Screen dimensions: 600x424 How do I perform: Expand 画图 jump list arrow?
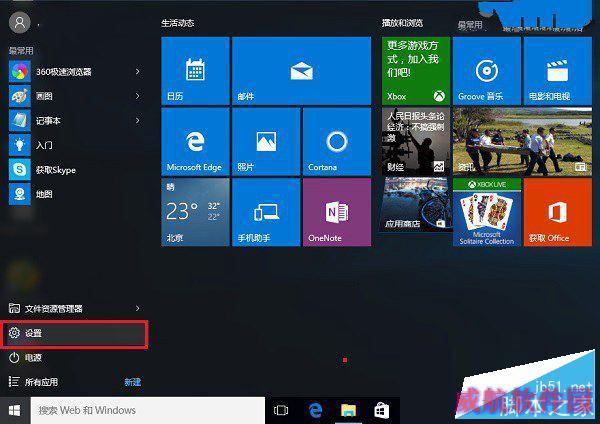[x=138, y=96]
